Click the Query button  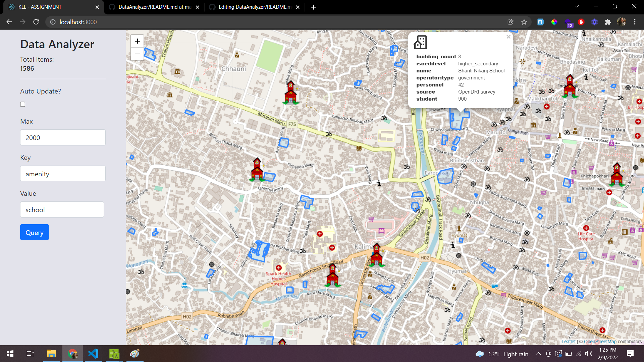click(x=35, y=232)
